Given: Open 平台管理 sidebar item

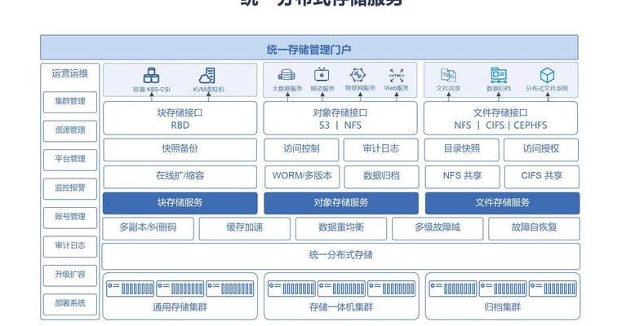Looking at the screenshot, I should coord(70,160).
